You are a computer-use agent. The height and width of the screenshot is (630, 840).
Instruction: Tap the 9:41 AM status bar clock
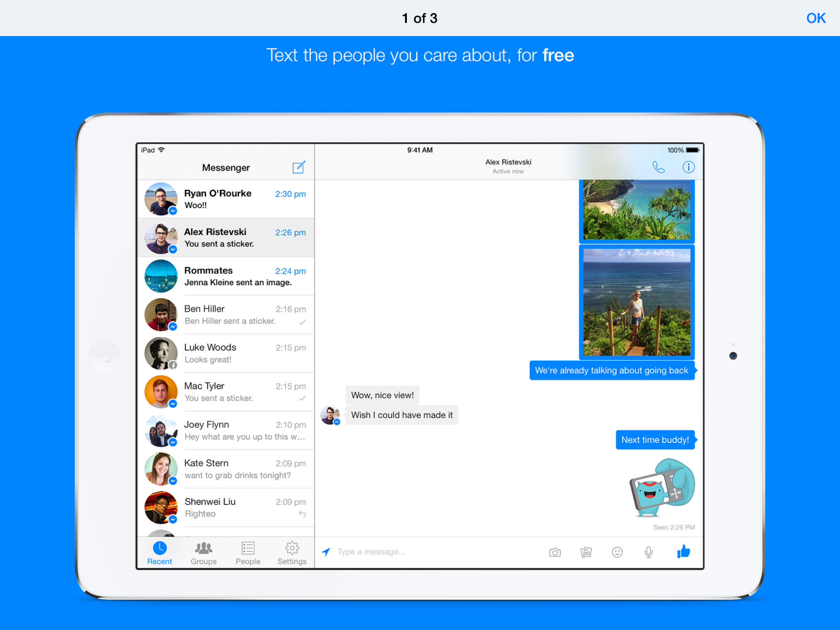coord(420,150)
